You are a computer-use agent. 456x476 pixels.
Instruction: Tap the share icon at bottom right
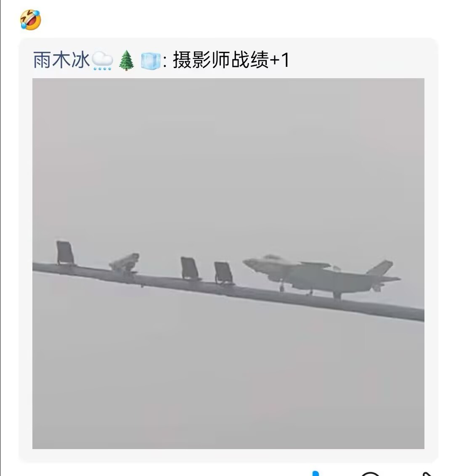(427, 474)
